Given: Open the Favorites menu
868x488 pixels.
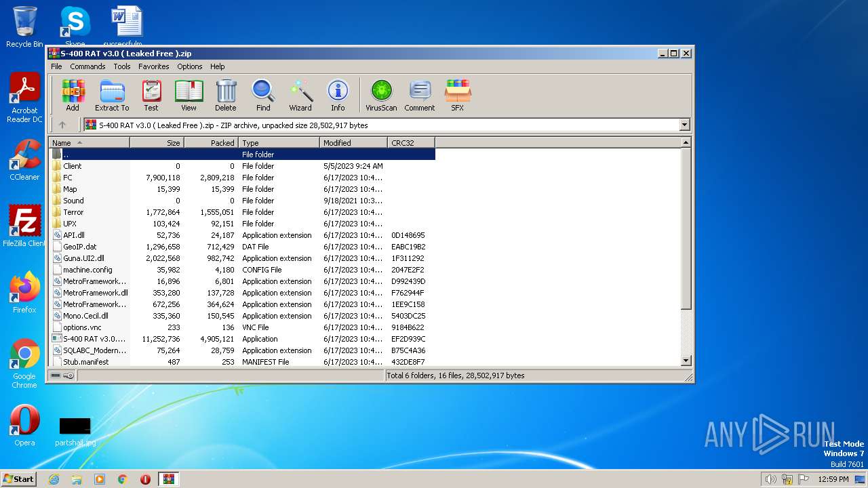Looking at the screenshot, I should tap(154, 66).
